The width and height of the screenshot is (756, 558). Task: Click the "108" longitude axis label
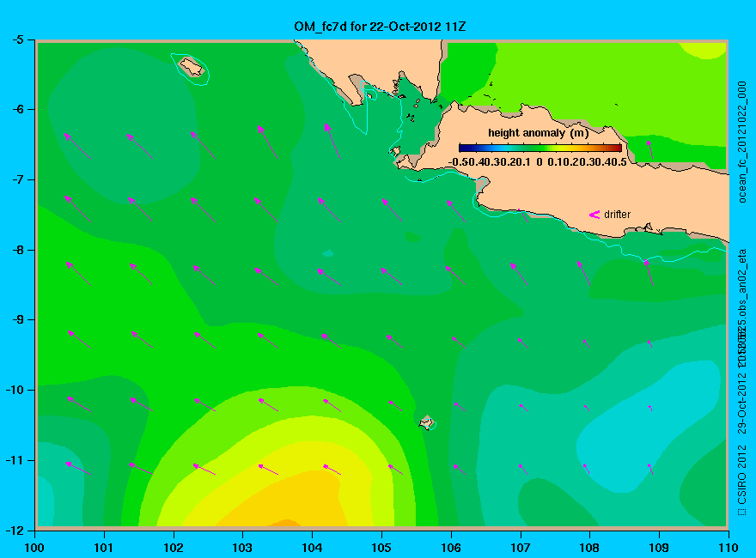589,548
